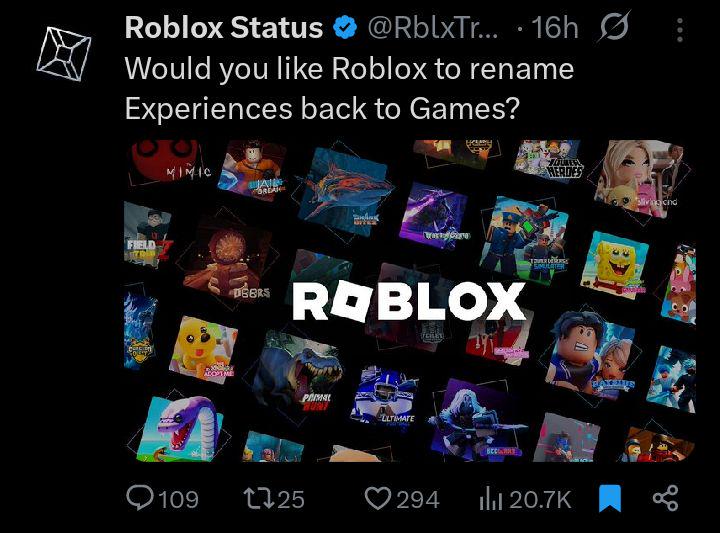Click the share icon
This screenshot has height=533, width=720.
(665, 499)
